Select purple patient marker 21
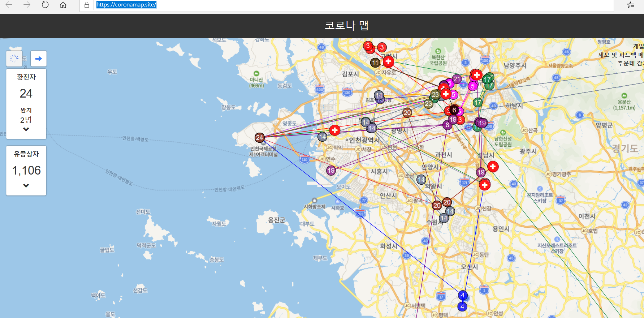 [x=457, y=79]
